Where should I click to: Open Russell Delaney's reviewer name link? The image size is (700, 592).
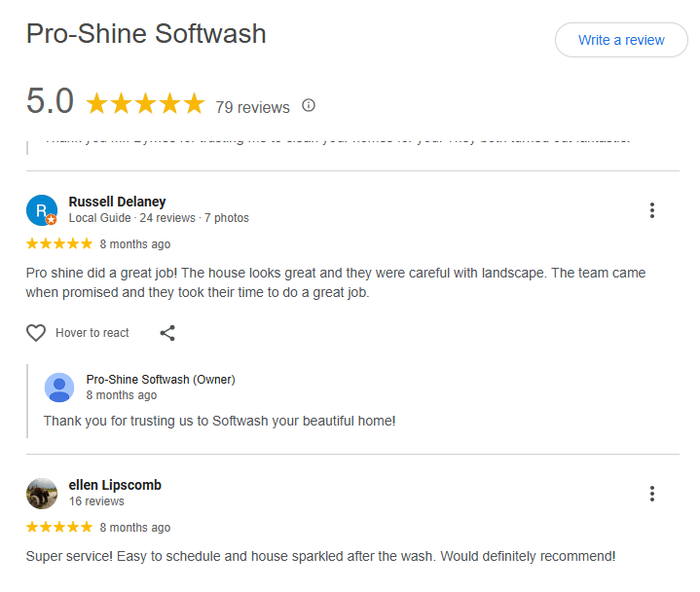pos(117,202)
